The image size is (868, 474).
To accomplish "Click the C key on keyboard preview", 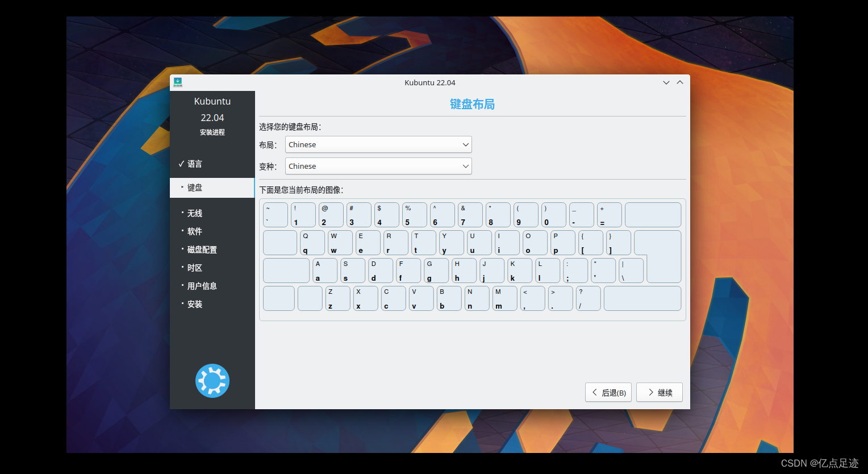I will coord(394,298).
